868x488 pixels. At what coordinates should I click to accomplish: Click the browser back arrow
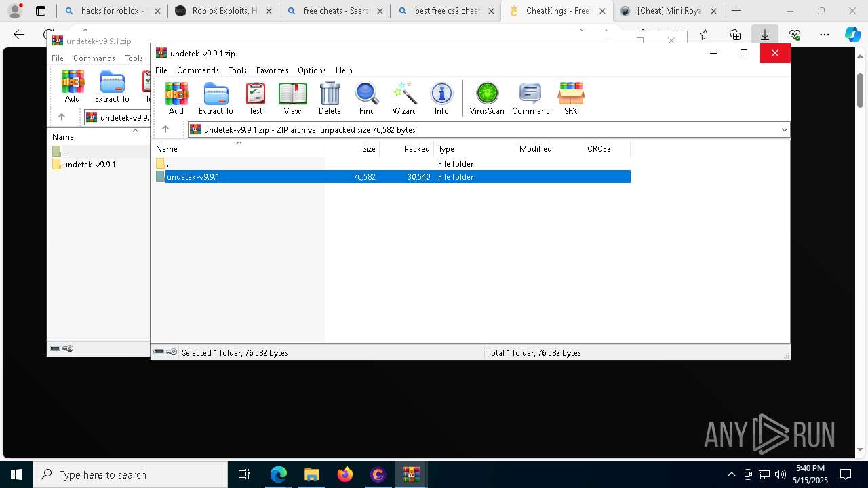point(19,35)
